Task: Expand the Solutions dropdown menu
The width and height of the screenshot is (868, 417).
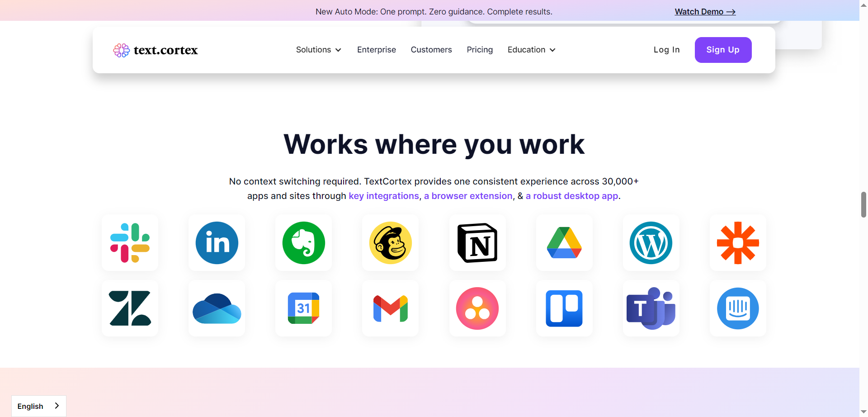Action: pos(319,50)
